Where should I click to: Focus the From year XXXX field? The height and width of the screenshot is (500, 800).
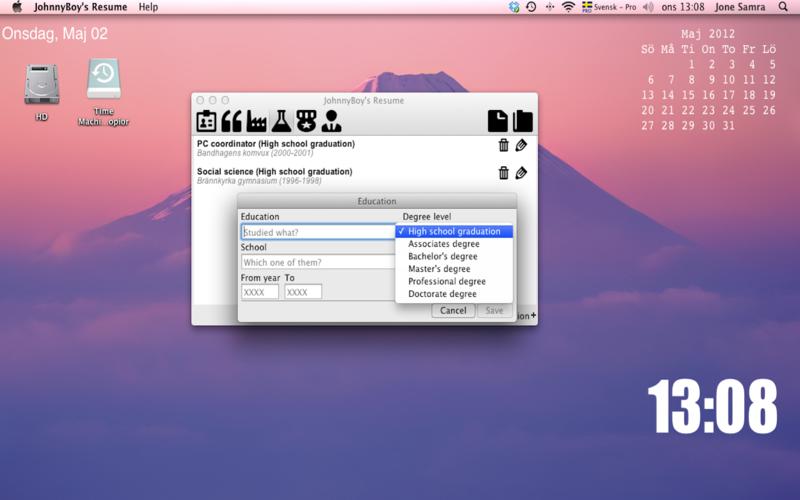point(260,292)
